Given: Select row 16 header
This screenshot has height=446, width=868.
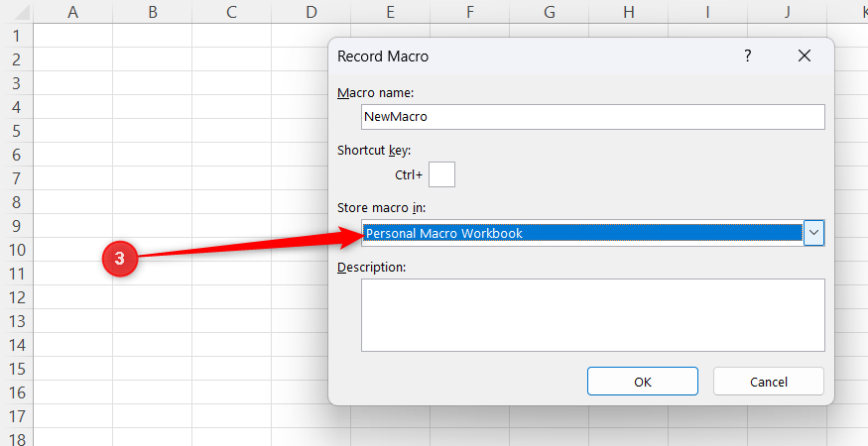Looking at the screenshot, I should (x=17, y=392).
